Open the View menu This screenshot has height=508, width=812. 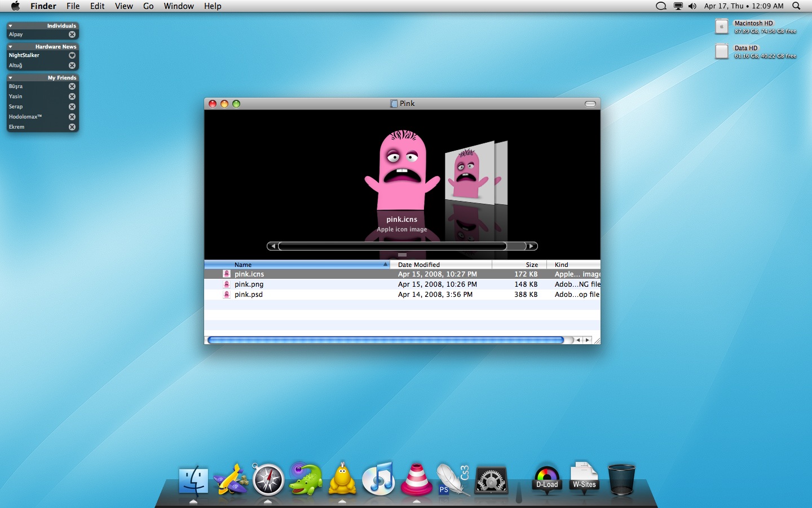[124, 6]
